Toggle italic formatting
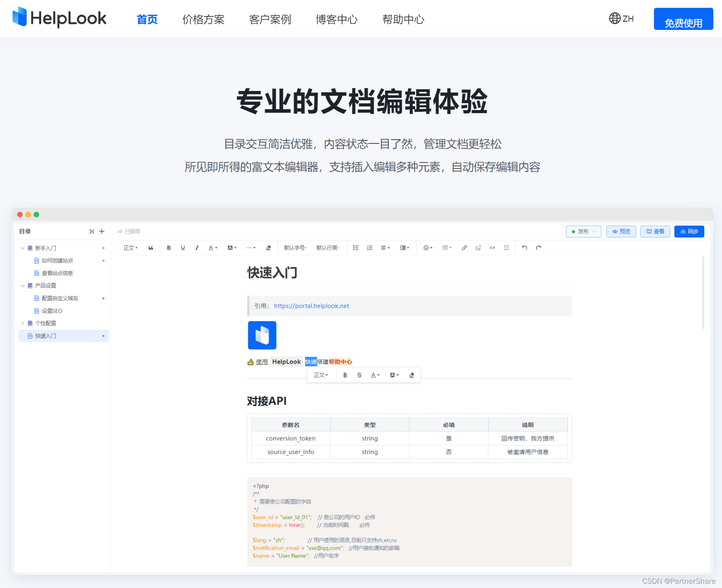722x588 pixels. pyautogui.click(x=197, y=248)
